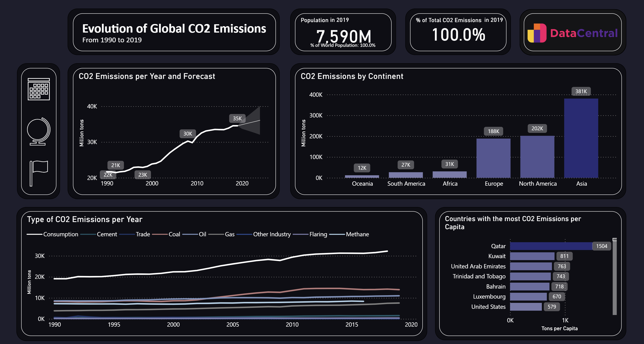Click the Oil legend item
The height and width of the screenshot is (344, 644).
point(203,234)
